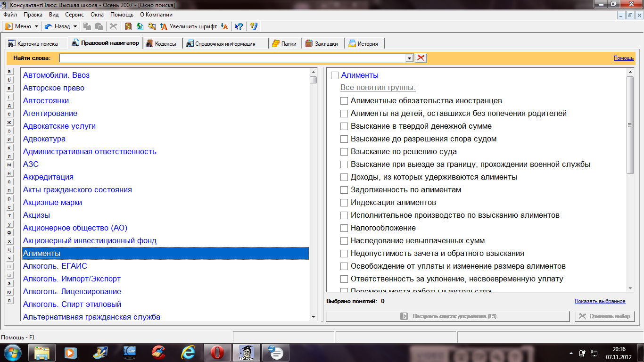644x362 pixels.
Task: Click the decrease font size icon
Action: pos(225,26)
